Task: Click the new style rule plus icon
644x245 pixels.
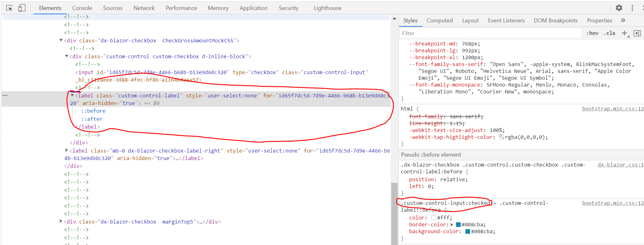Action: tap(624, 33)
